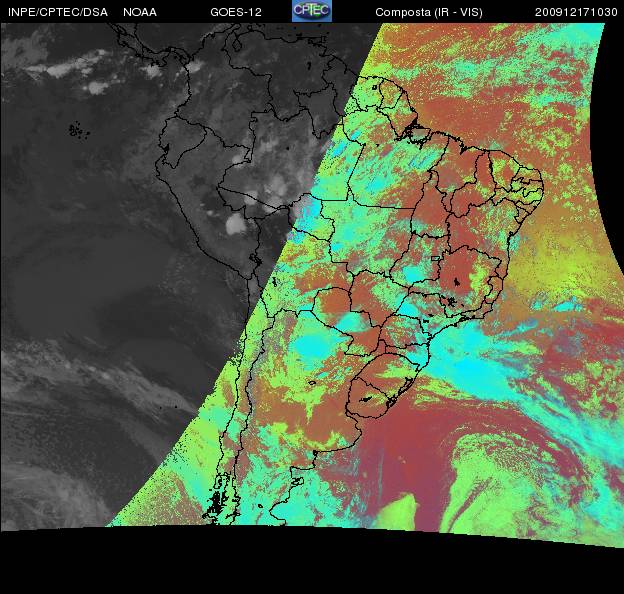Click the 200912171030 timestamp
Viewport: 624px width, 594px height.
click(x=576, y=12)
